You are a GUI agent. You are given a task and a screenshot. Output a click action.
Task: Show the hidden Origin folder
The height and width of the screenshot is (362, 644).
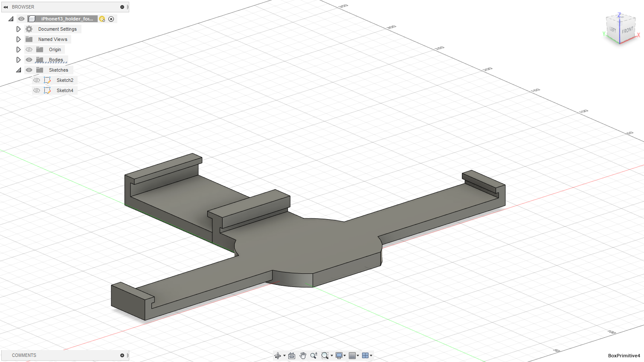pyautogui.click(x=29, y=49)
